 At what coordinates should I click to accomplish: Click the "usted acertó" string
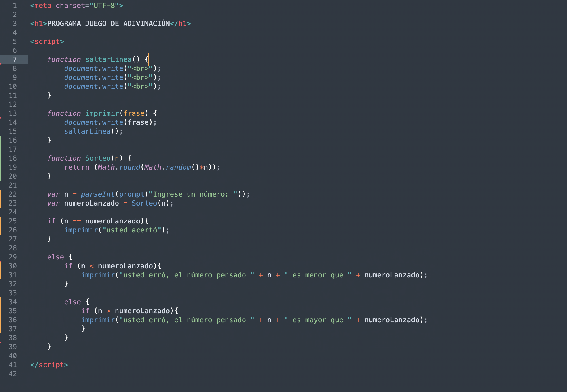click(x=132, y=230)
